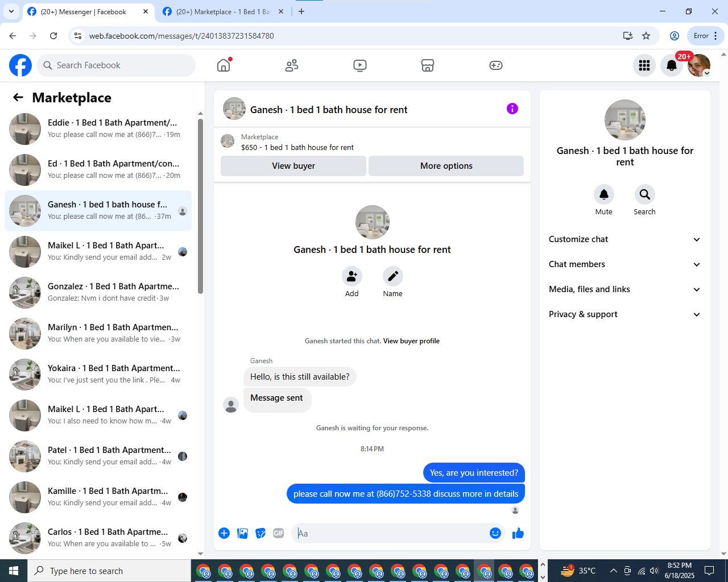Reload the browser page
The height and width of the screenshot is (582, 728).
point(53,36)
